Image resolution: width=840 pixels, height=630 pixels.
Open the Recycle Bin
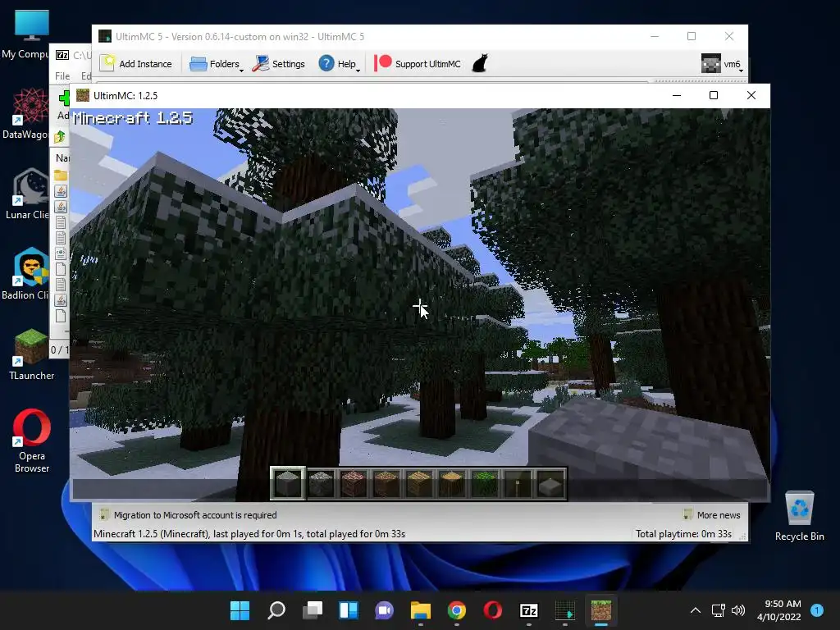tap(799, 515)
